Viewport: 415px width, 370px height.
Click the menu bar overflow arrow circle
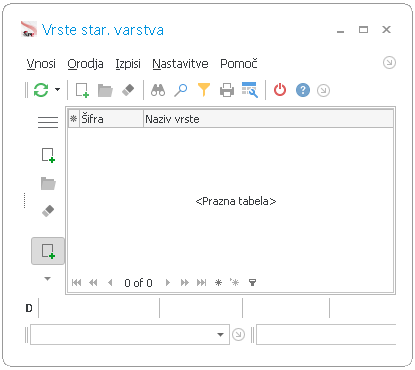click(x=389, y=63)
